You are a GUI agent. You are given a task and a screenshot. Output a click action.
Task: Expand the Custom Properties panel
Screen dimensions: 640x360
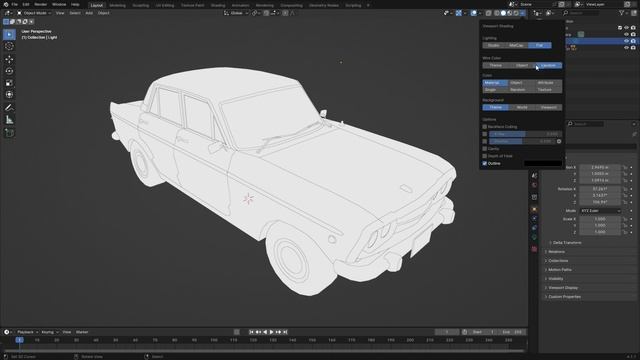563,297
